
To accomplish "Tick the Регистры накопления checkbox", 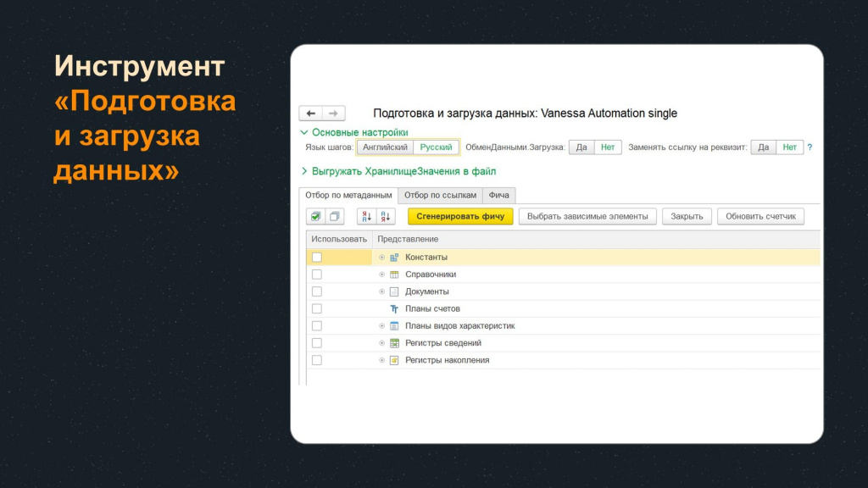I will click(317, 360).
